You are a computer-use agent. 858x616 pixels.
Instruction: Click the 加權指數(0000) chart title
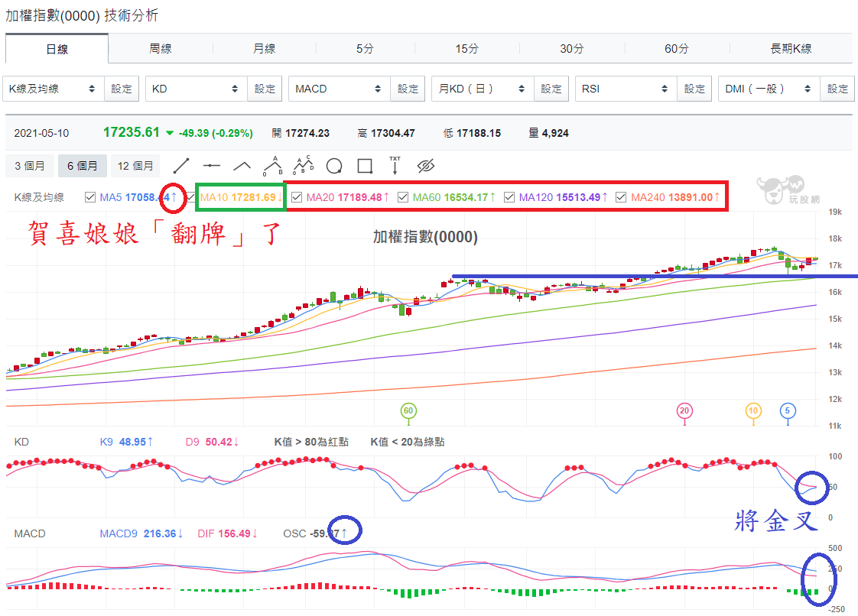(x=426, y=237)
